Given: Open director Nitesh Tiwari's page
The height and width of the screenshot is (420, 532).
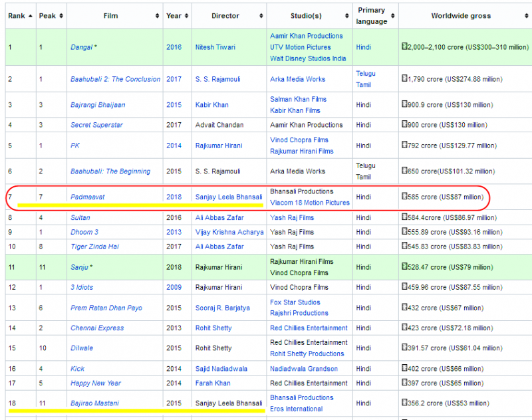Looking at the screenshot, I should click(x=215, y=47).
